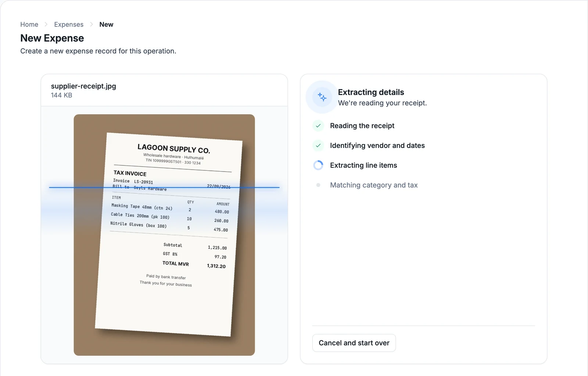Click the Paid by bank transfer note

(x=166, y=276)
